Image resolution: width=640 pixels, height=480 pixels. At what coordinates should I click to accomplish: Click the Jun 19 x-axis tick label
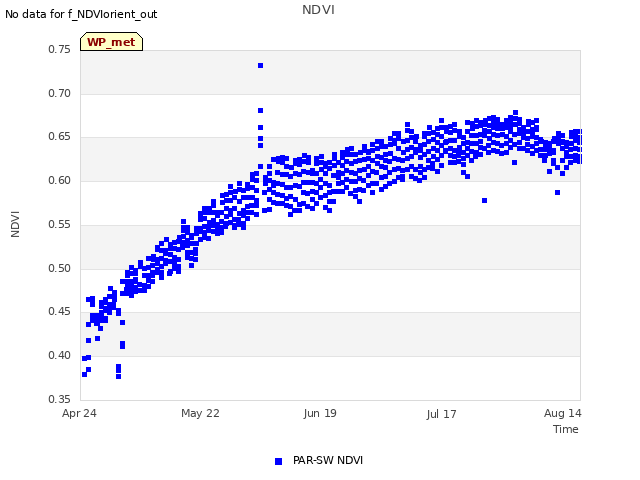click(x=320, y=413)
